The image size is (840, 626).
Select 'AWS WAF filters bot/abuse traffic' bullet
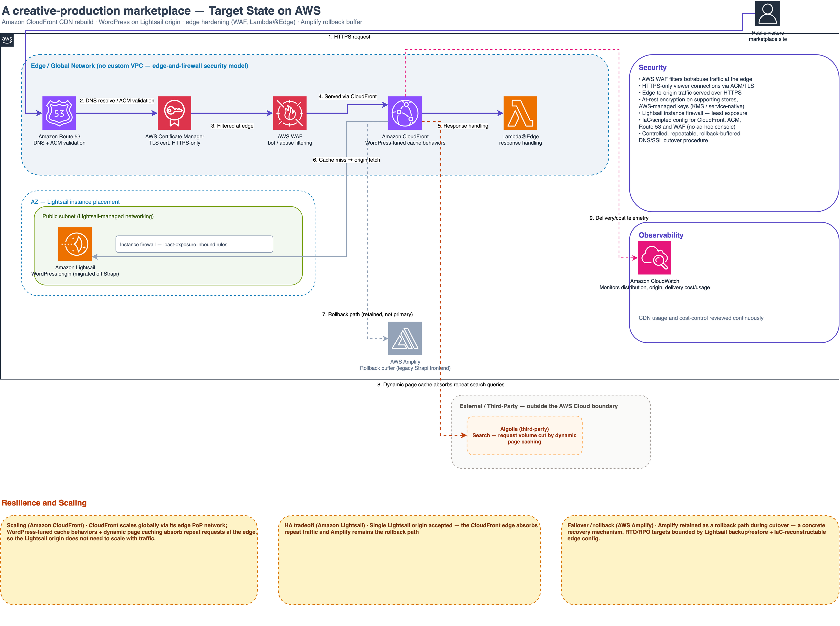[x=695, y=79]
